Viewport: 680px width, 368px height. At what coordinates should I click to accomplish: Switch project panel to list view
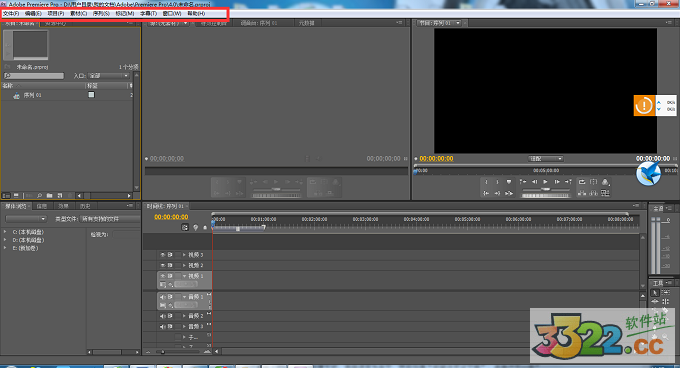(6, 195)
